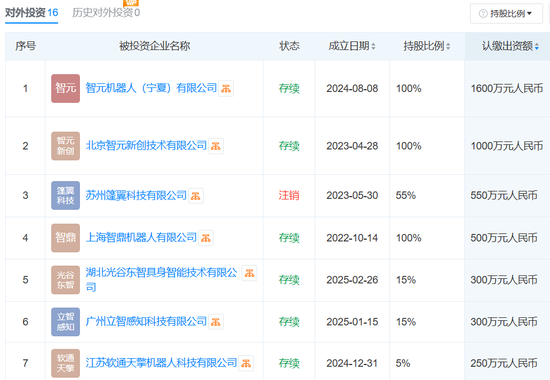
Task: Open 智元机器人(宁夏)有限公司 company link
Action: tap(151, 88)
